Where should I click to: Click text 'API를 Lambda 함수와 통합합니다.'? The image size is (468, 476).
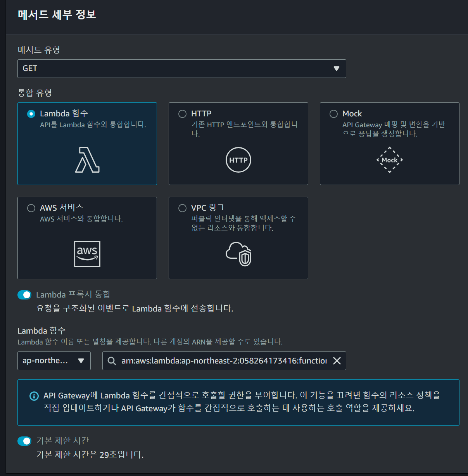[93, 125]
